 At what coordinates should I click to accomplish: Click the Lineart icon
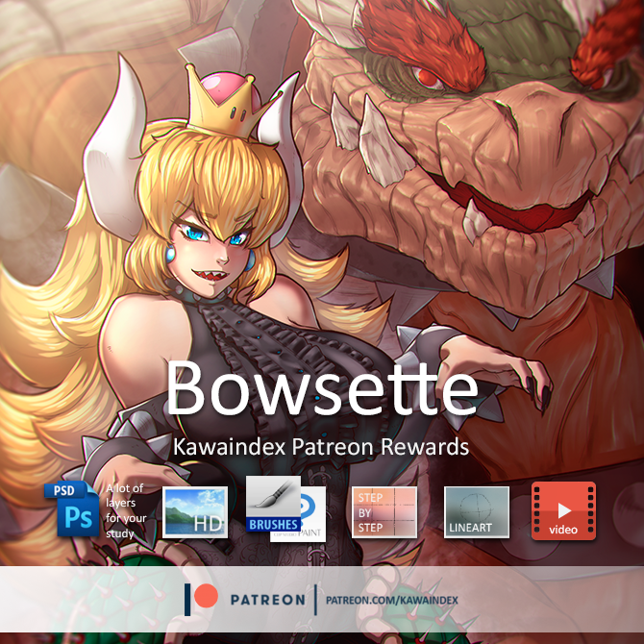click(477, 512)
